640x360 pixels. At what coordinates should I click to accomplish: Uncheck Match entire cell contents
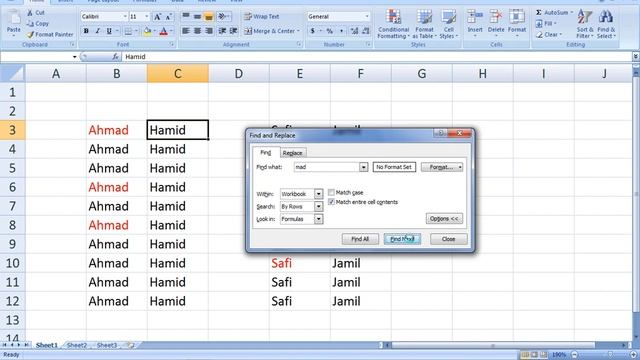tap(331, 202)
